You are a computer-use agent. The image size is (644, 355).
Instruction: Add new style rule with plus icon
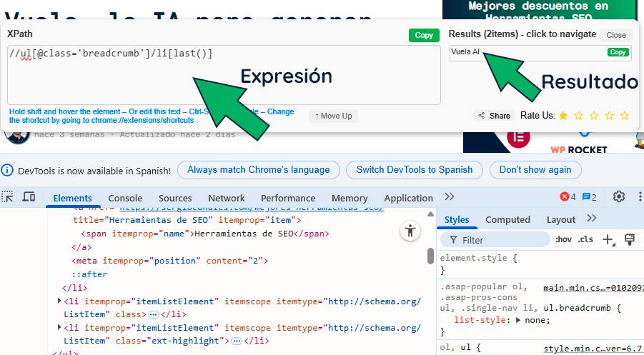608,240
